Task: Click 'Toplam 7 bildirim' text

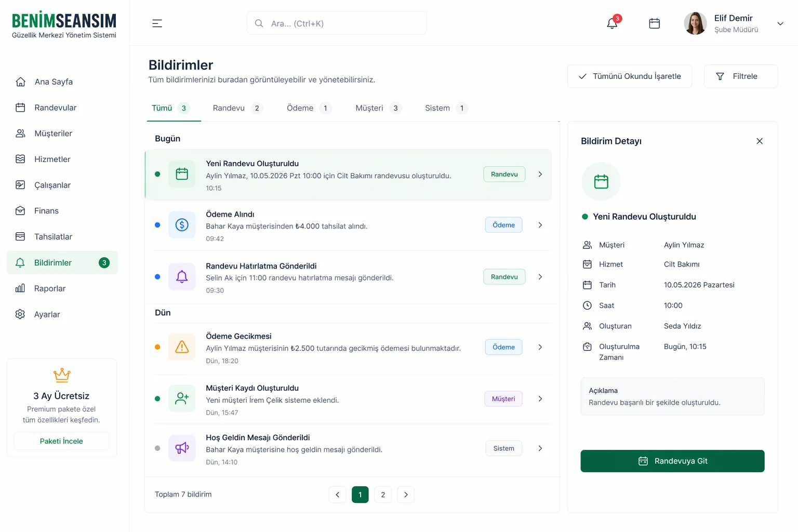Action: coord(183,495)
